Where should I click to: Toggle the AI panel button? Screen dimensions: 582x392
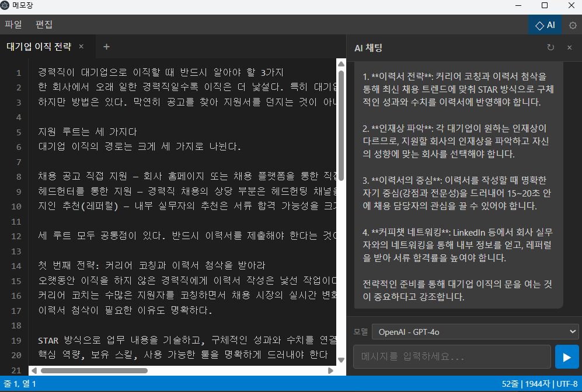[545, 25]
